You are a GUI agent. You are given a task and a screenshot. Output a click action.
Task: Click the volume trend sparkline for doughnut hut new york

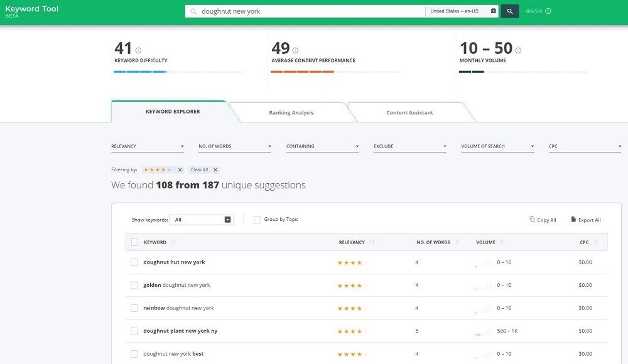coord(482,263)
